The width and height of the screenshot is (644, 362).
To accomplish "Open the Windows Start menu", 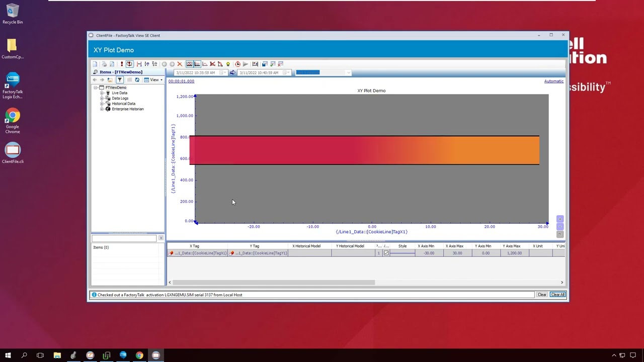I will pos(8,355).
